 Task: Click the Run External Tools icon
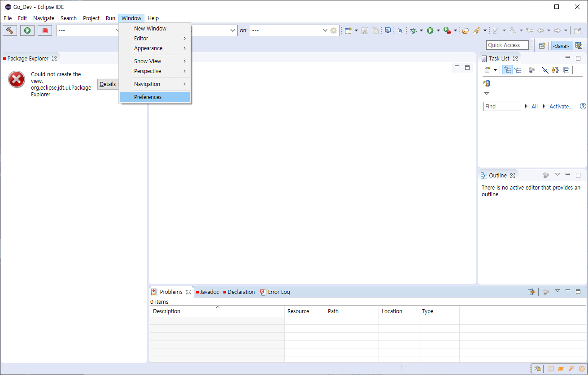tap(447, 30)
